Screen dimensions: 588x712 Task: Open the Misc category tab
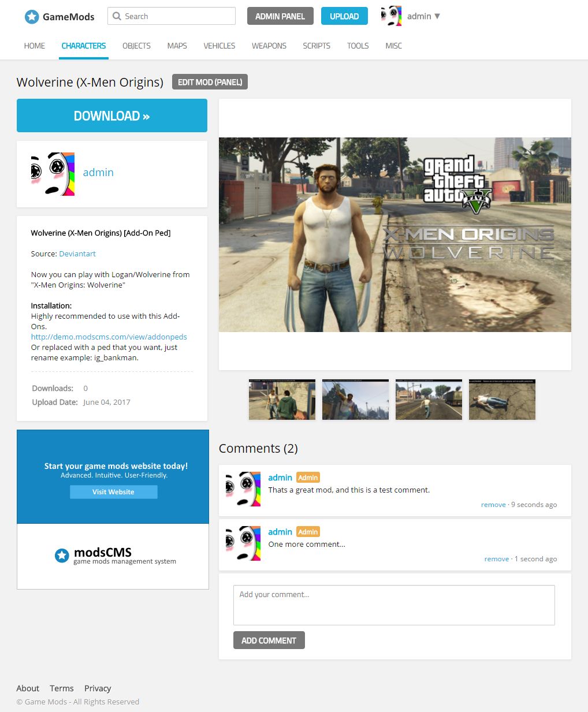(394, 46)
